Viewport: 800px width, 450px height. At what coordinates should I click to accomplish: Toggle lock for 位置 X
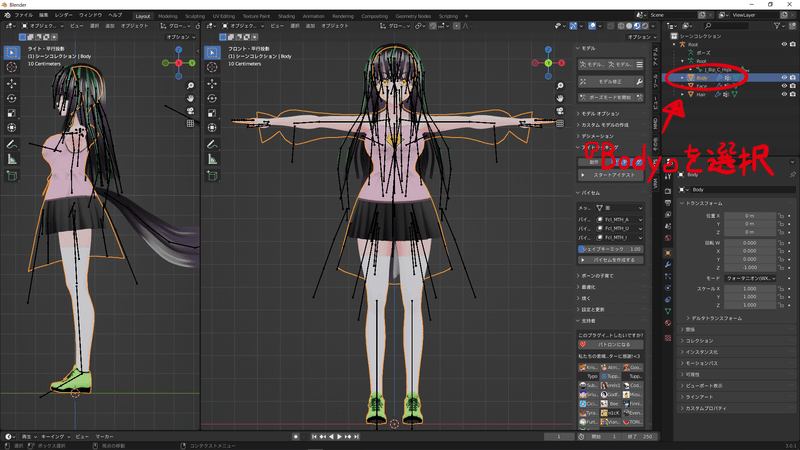[781, 216]
